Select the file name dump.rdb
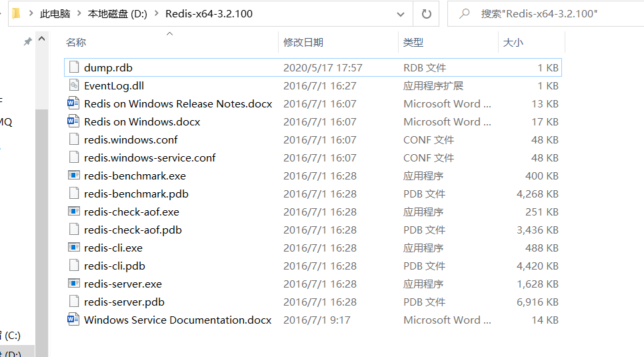Viewport: 644px width, 357px height. point(109,68)
